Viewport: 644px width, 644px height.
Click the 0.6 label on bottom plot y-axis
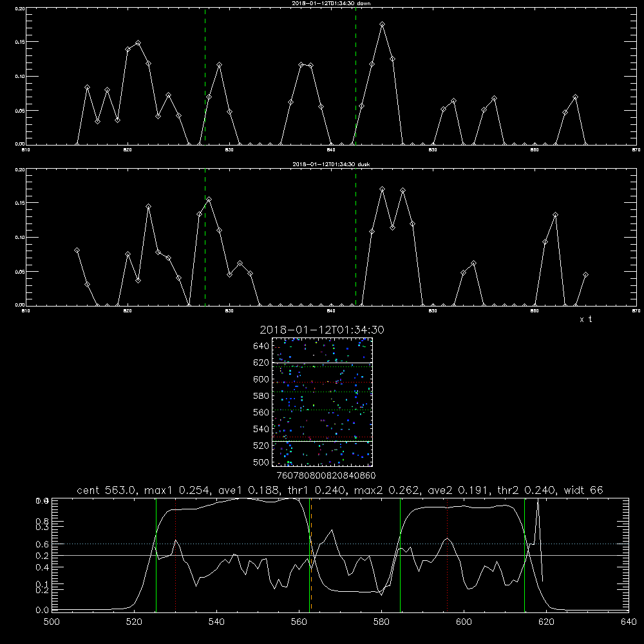(43, 544)
